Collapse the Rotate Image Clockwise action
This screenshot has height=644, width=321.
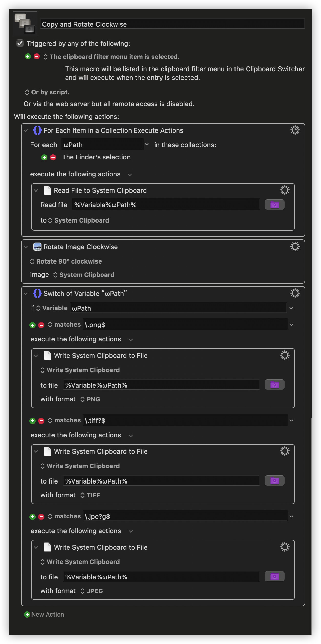point(26,247)
